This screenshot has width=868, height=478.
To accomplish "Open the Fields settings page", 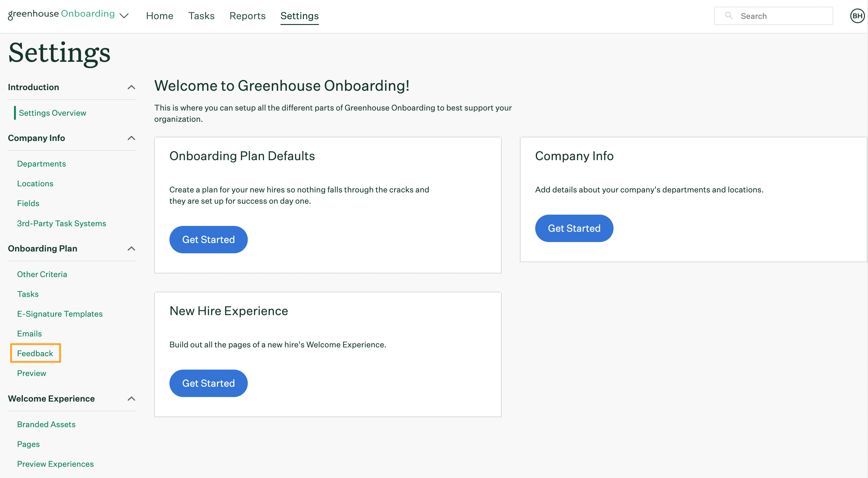I will [28, 203].
